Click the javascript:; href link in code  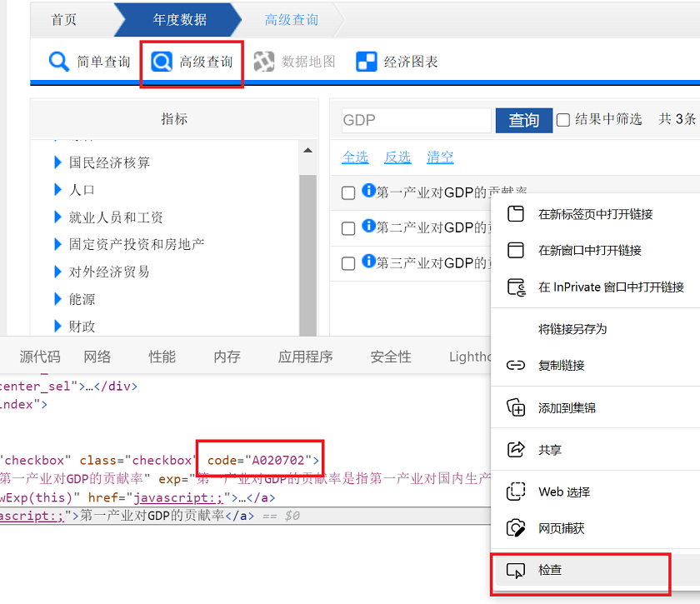click(178, 497)
